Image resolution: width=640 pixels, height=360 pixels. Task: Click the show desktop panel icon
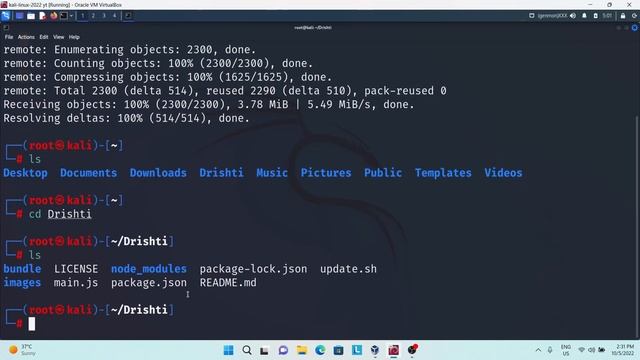pyautogui.click(x=19, y=16)
